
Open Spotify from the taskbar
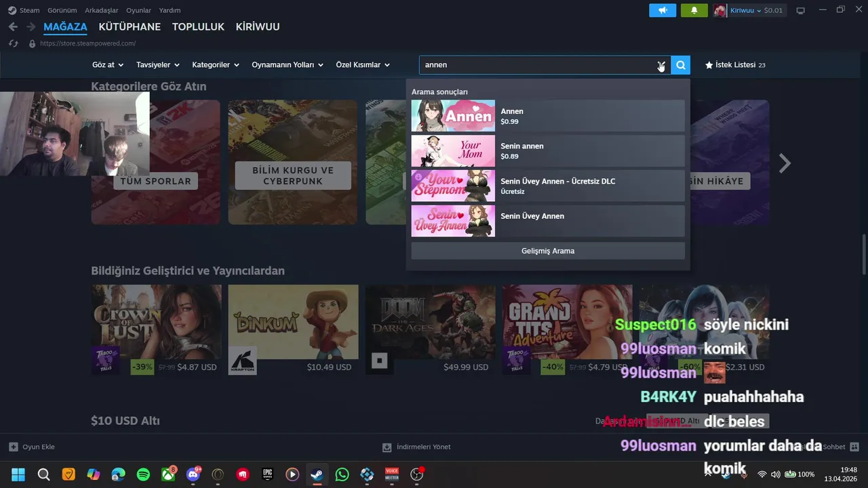143,474
